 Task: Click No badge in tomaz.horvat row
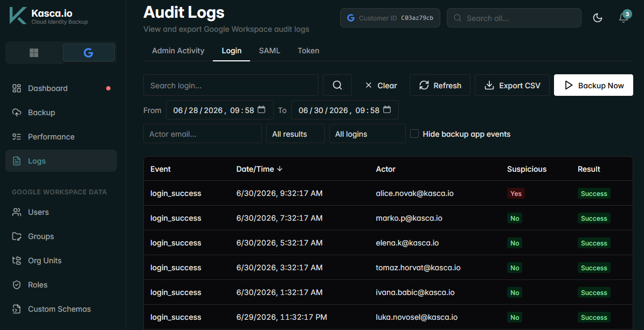[x=515, y=268]
